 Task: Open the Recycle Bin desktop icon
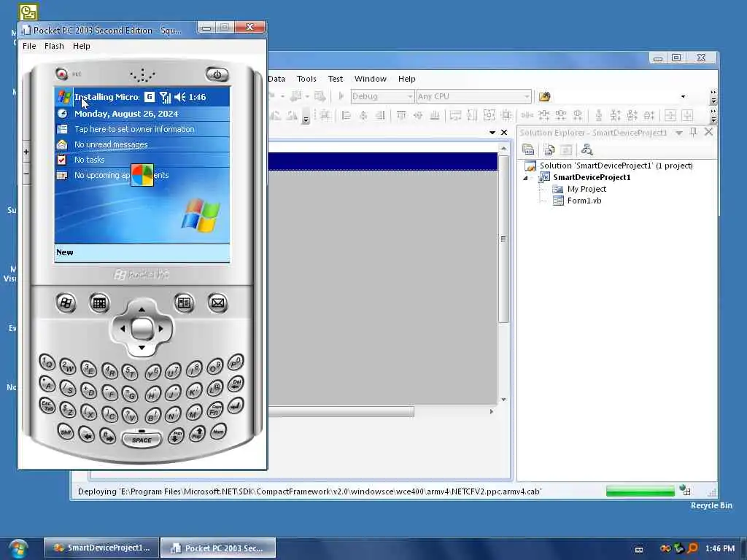[x=711, y=506]
